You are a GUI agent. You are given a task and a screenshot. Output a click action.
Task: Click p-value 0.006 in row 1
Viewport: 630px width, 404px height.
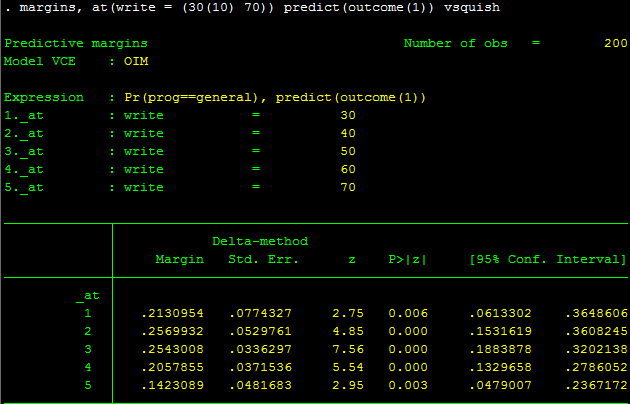click(408, 313)
